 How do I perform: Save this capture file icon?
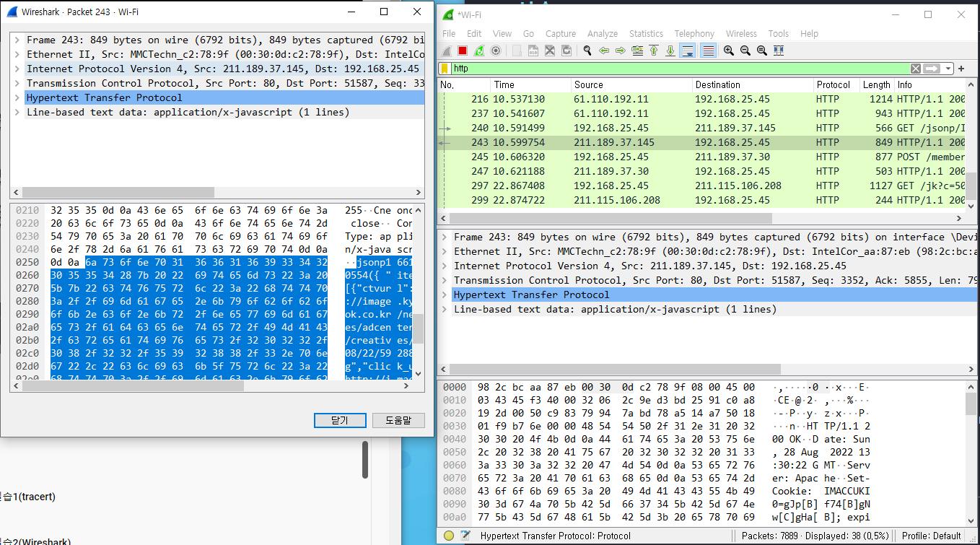(533, 51)
